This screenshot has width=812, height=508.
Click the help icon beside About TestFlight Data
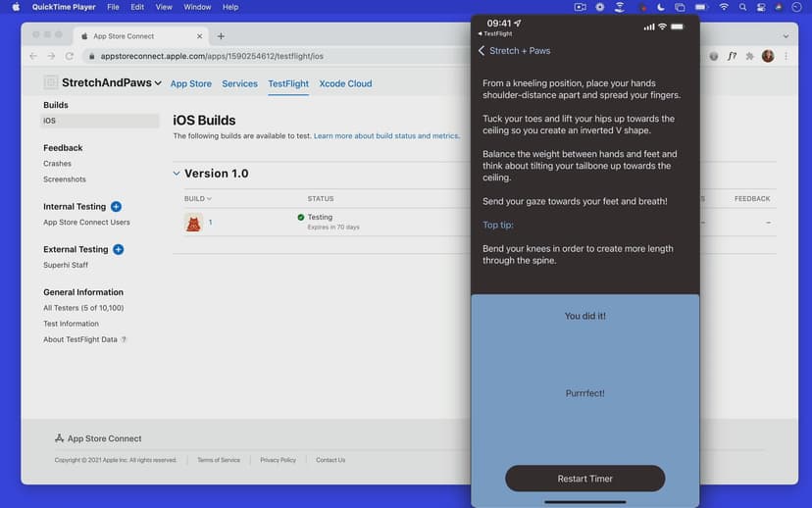pos(124,339)
